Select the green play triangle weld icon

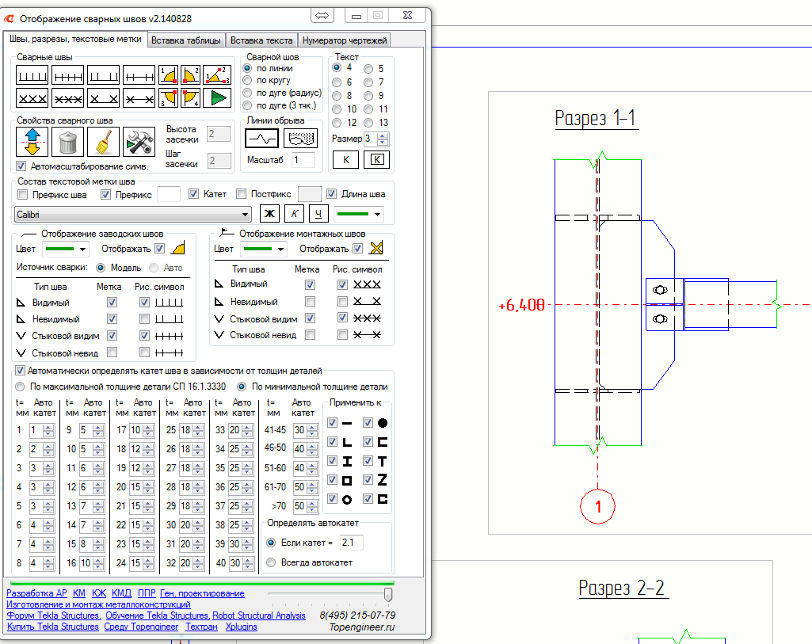click(x=217, y=98)
